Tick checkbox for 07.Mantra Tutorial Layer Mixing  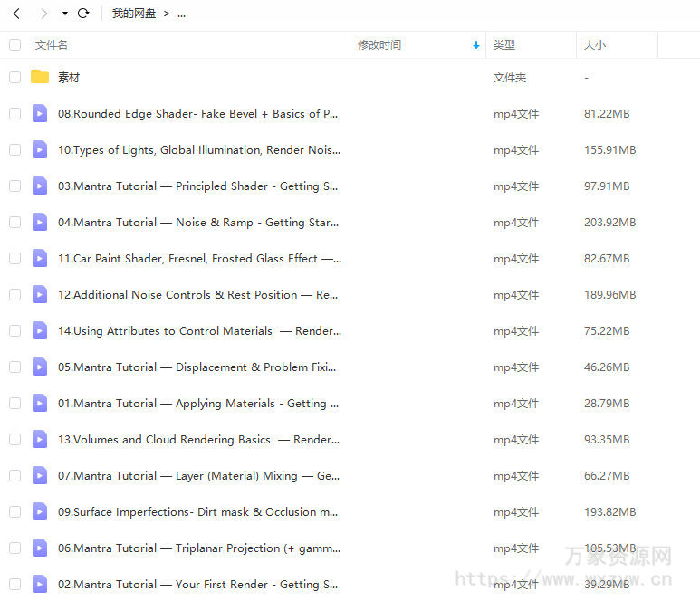coord(14,475)
